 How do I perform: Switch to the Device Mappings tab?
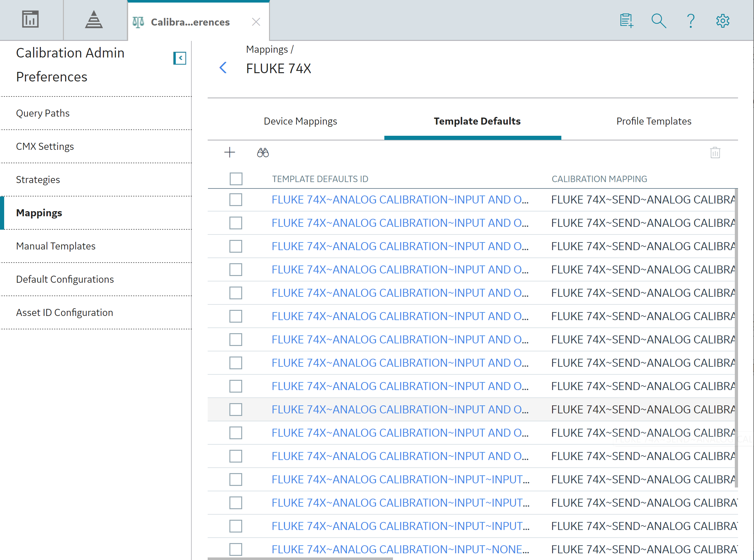point(300,121)
